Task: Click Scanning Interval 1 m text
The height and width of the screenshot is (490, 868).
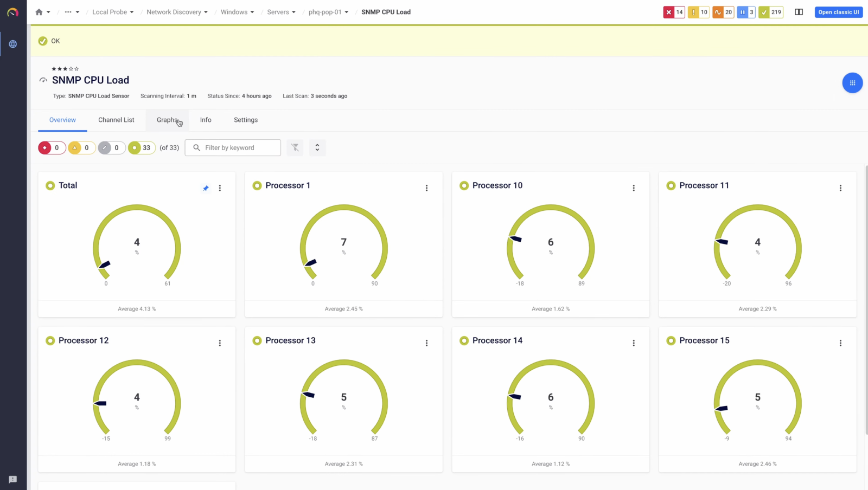Action: tap(168, 96)
